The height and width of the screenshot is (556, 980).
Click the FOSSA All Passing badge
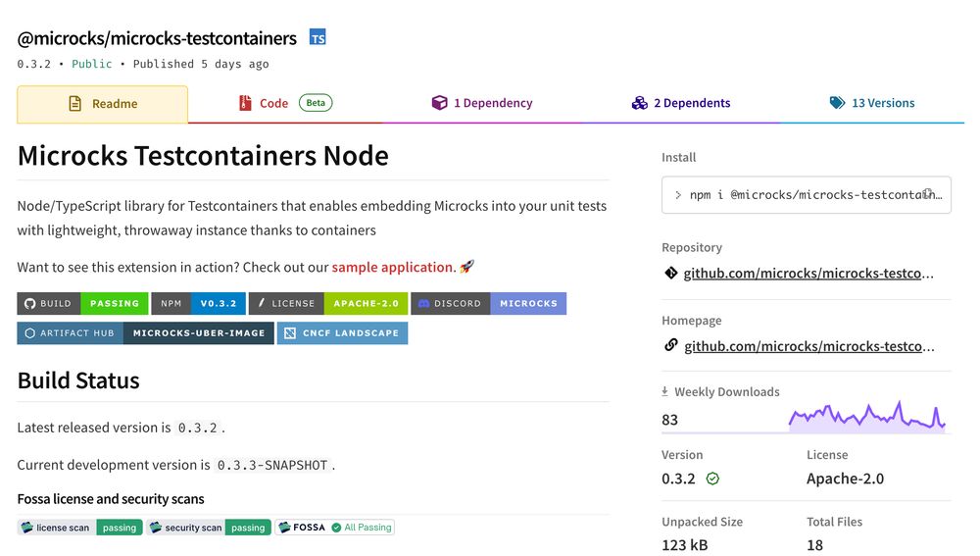(334, 528)
